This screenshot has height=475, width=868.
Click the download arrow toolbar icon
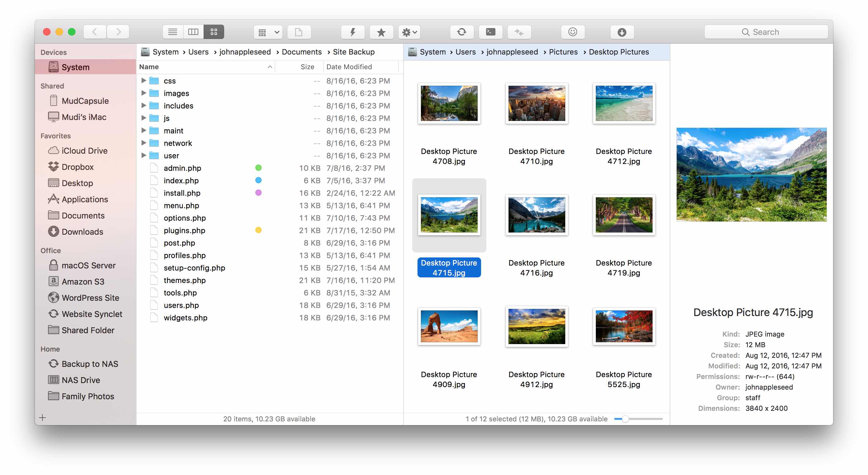[622, 32]
